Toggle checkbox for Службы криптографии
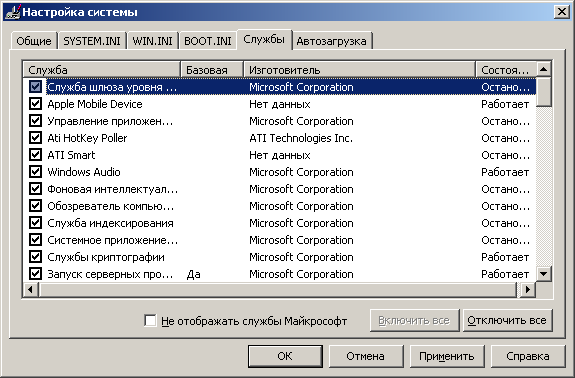 point(35,257)
